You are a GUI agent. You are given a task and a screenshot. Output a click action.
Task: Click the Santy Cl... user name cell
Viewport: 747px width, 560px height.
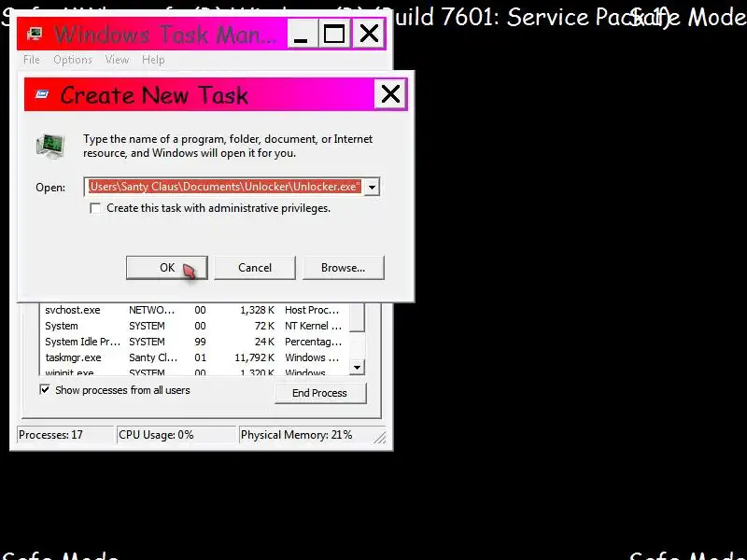pyautogui.click(x=153, y=357)
